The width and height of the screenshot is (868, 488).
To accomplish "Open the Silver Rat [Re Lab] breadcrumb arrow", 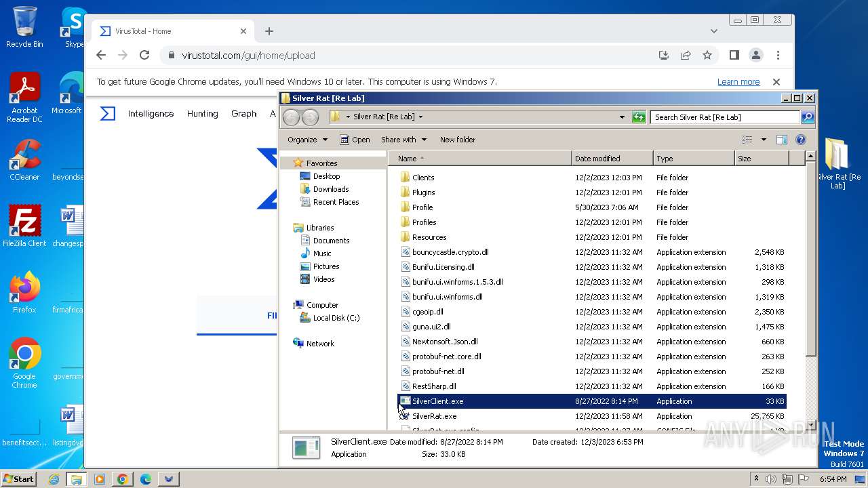I will click(x=420, y=117).
